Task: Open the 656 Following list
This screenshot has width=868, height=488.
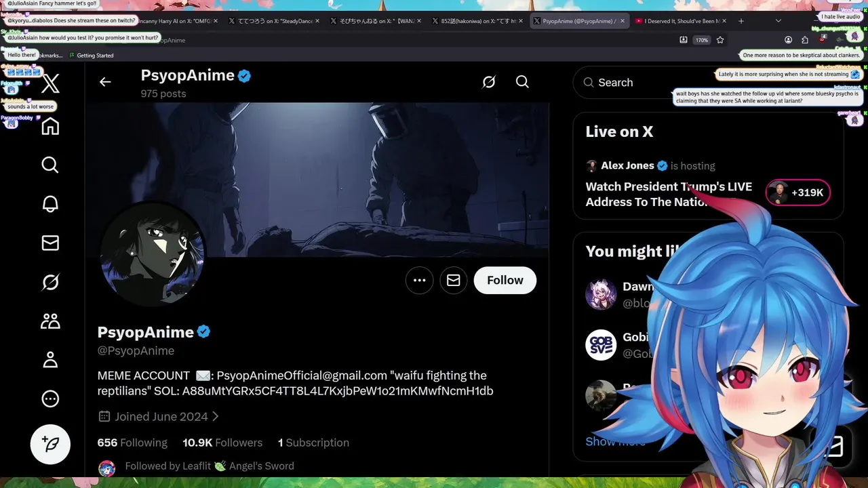Action: (x=132, y=443)
